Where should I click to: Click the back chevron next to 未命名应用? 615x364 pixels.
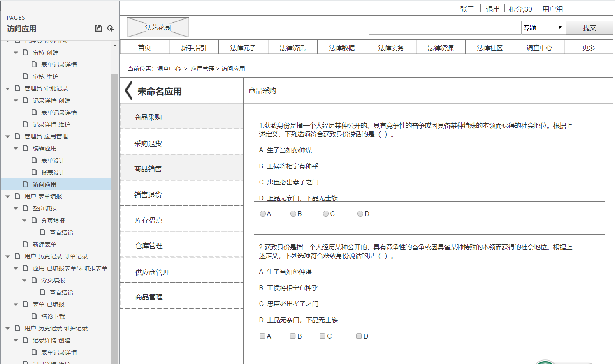(129, 90)
